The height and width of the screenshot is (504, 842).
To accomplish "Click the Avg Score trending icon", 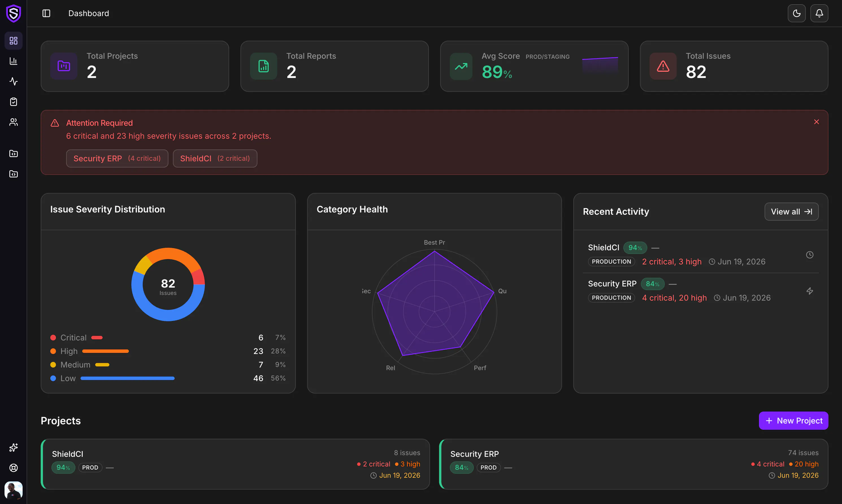I will point(461,66).
